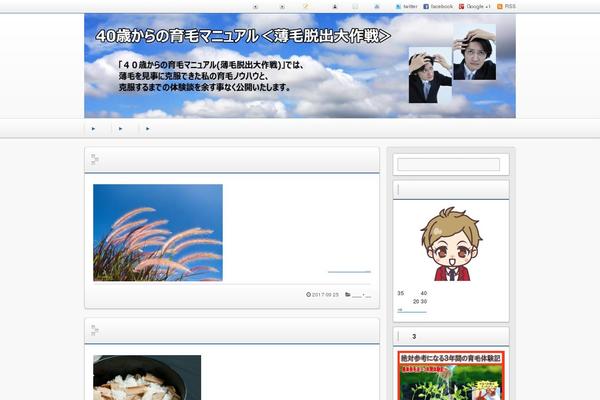Click the profile link under the avatar text

click(x=412, y=310)
